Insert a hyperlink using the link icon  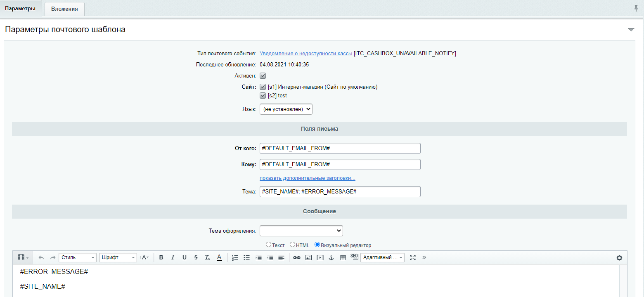coord(296,257)
